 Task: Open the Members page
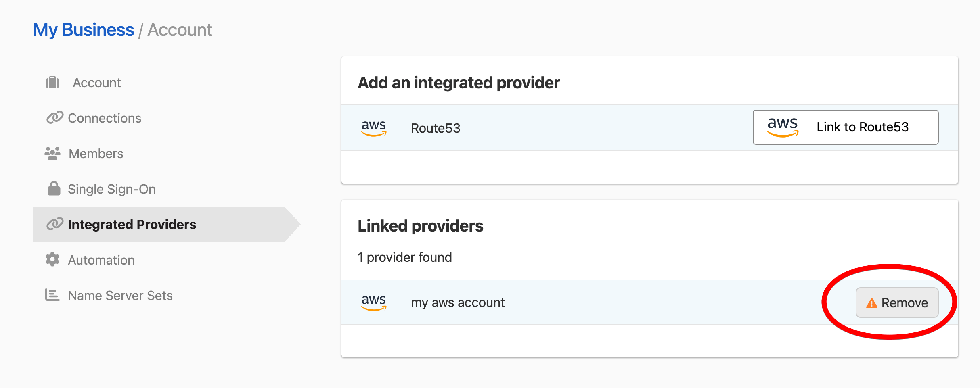[96, 154]
